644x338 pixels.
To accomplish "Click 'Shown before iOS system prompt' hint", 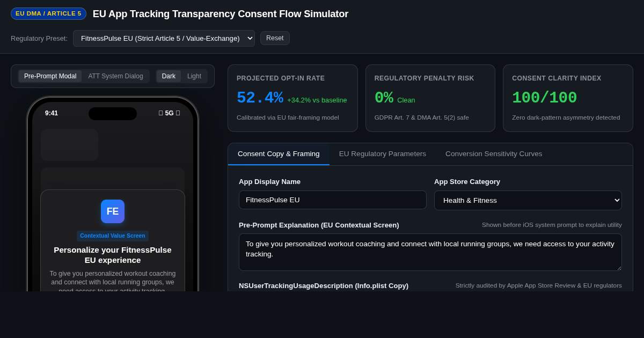I will tap(552, 225).
